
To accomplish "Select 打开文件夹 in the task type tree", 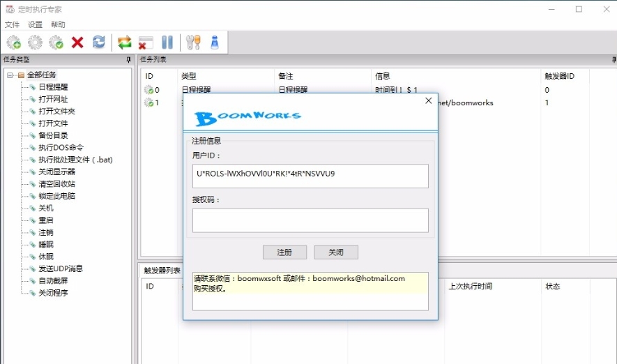I will pyautogui.click(x=56, y=112).
